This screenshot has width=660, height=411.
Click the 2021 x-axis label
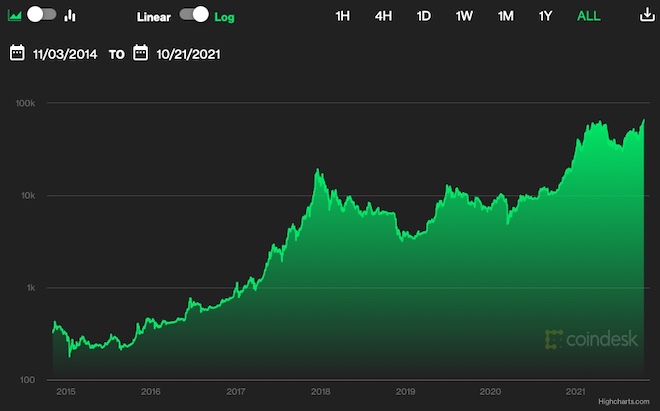(575, 392)
